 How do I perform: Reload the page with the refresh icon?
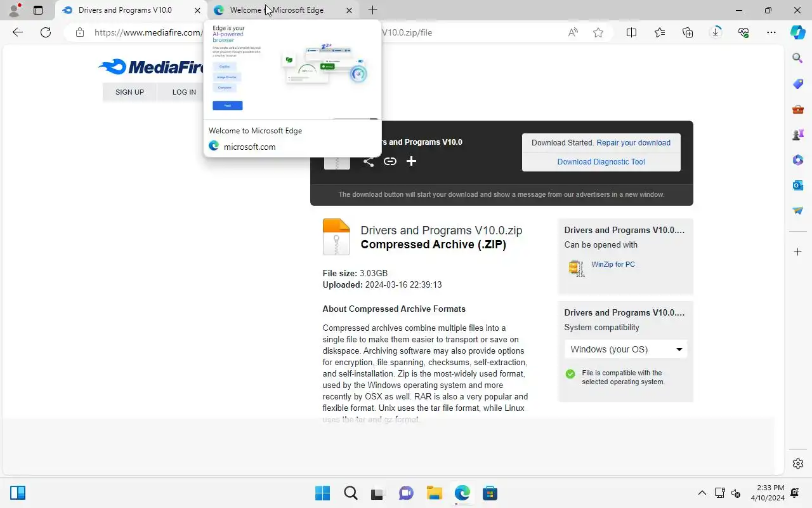tap(46, 32)
